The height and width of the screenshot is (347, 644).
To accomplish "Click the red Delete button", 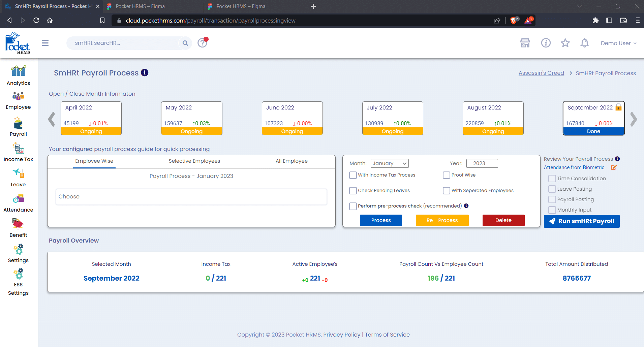I will (503, 220).
